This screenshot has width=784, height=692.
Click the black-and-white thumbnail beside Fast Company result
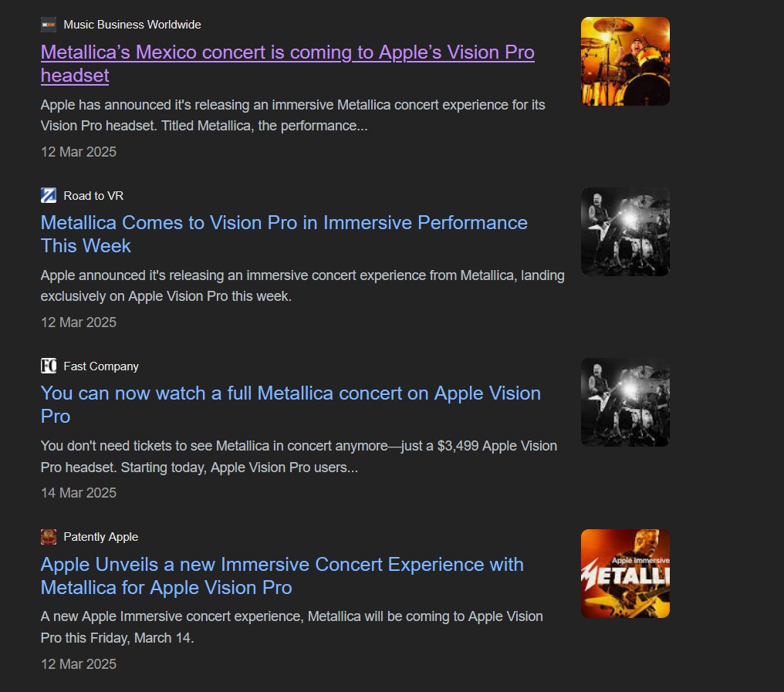(x=625, y=402)
